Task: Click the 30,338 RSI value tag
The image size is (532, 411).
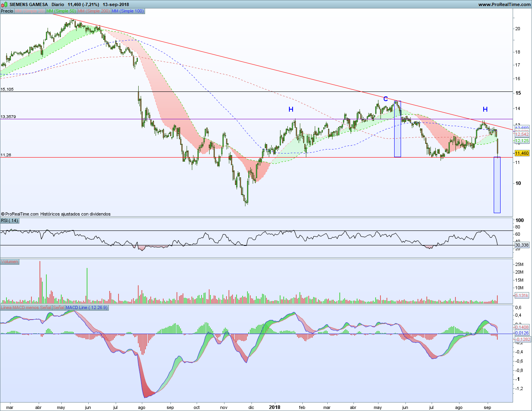Action: coord(522,245)
